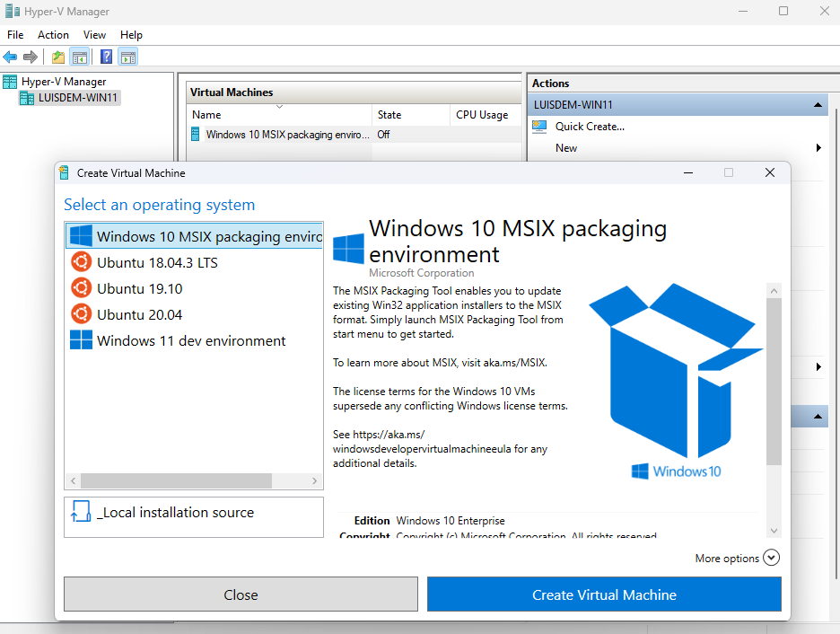Viewport: 840px width, 634px height.
Task: Click description pane scroll down arrow
Action: click(x=774, y=531)
